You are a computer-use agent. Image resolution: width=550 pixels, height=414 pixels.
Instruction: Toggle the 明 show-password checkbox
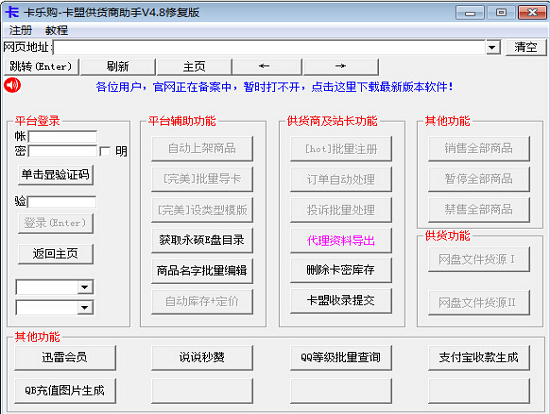tap(105, 151)
